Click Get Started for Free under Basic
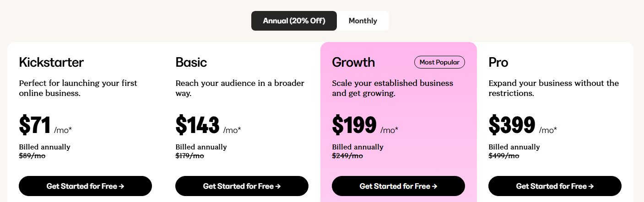Viewport: 644px width, 202px height. (242, 186)
